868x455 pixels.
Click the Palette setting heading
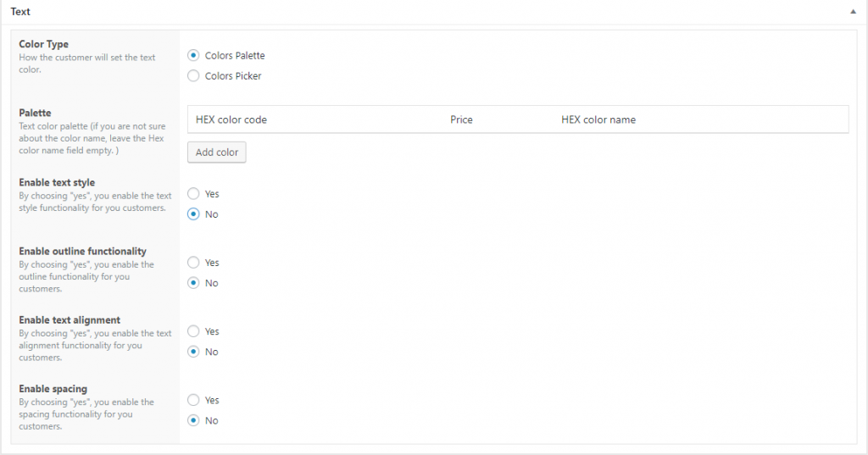pyautogui.click(x=35, y=113)
